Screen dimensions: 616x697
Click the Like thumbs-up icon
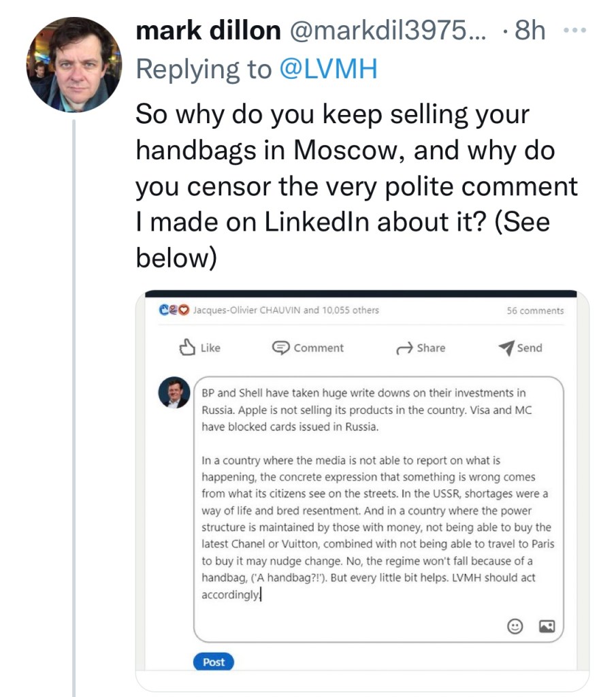click(x=187, y=348)
